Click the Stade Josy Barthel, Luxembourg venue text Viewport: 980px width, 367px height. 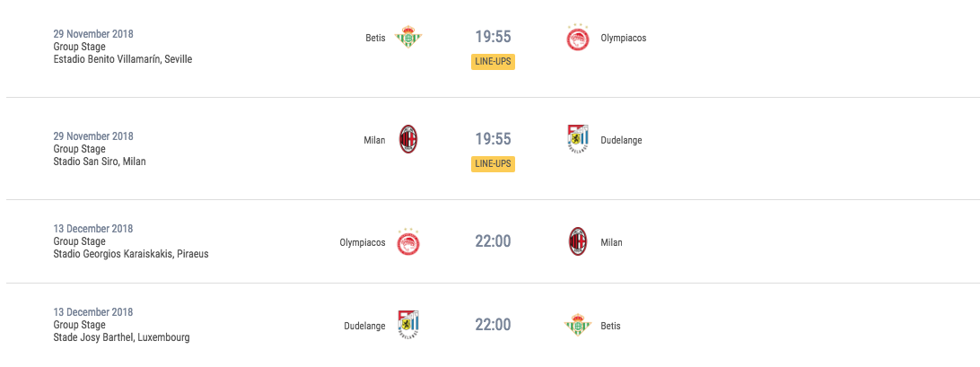point(122,337)
